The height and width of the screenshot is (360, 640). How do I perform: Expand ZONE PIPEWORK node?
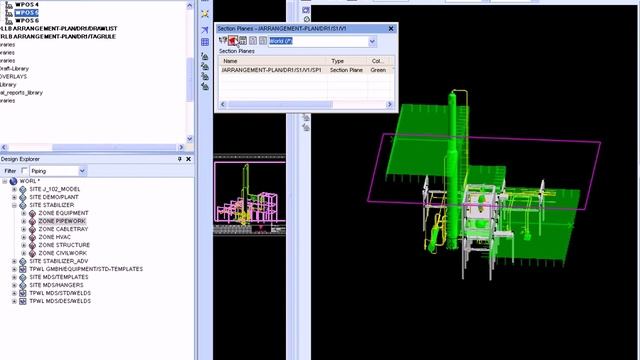tap(24, 221)
